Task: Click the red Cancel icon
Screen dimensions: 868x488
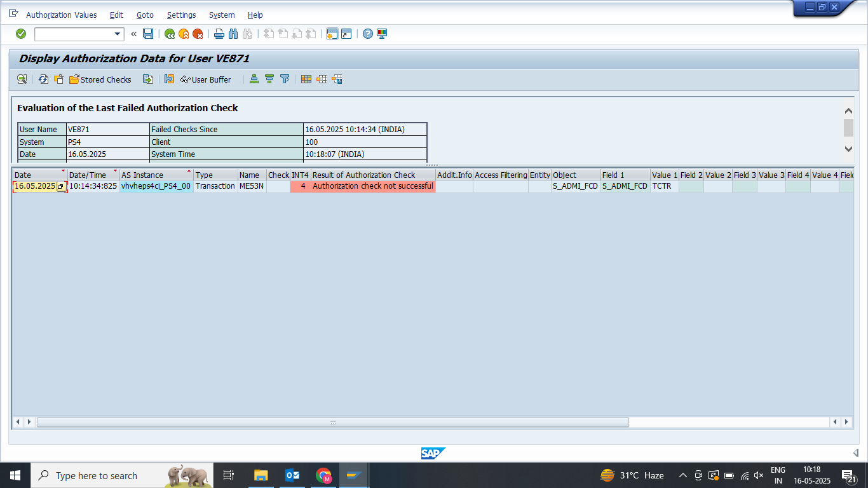Action: [198, 34]
